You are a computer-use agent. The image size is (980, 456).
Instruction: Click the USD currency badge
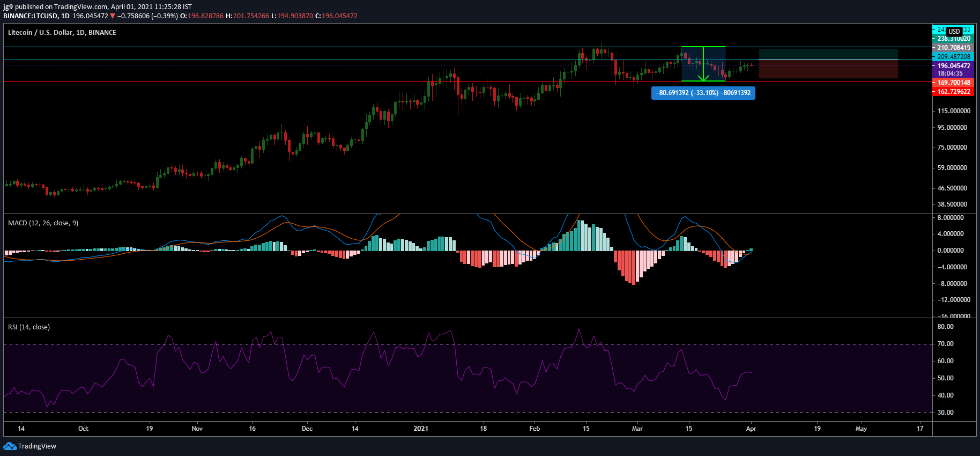coord(954,32)
